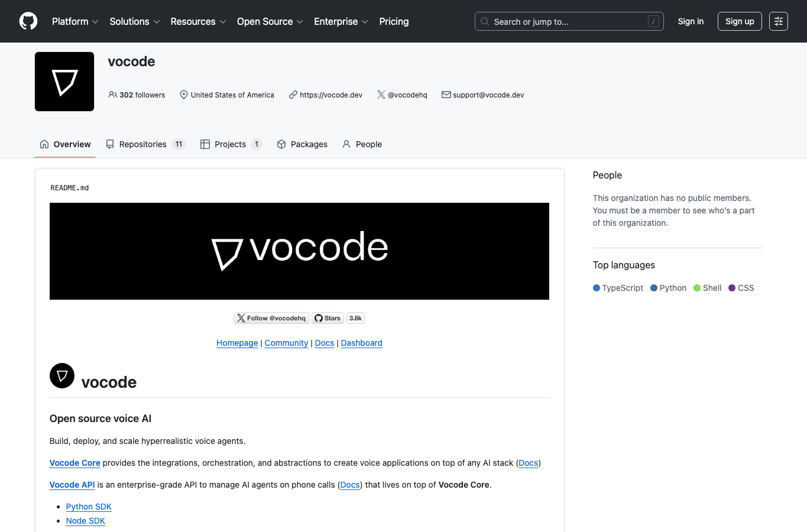Open the Vocode Core link
The width and height of the screenshot is (807, 532).
tap(75, 463)
